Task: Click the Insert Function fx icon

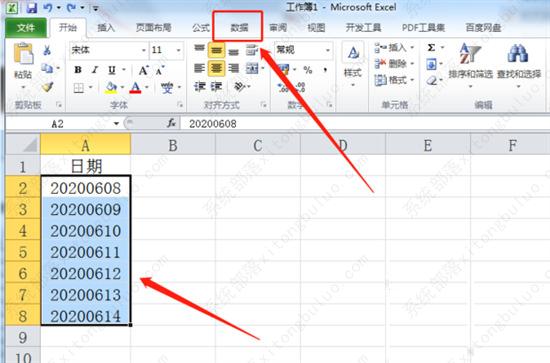Action: pyautogui.click(x=171, y=123)
